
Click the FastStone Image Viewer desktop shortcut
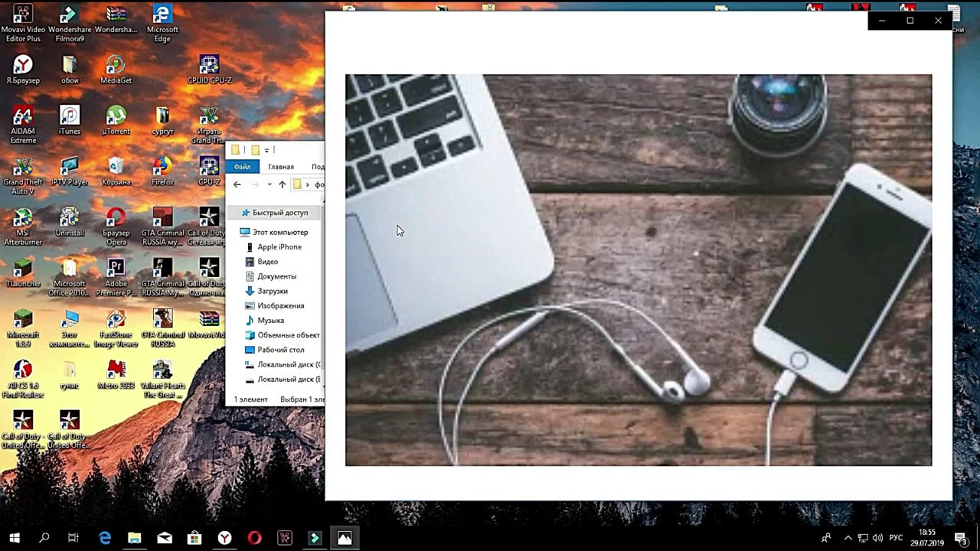[116, 328]
